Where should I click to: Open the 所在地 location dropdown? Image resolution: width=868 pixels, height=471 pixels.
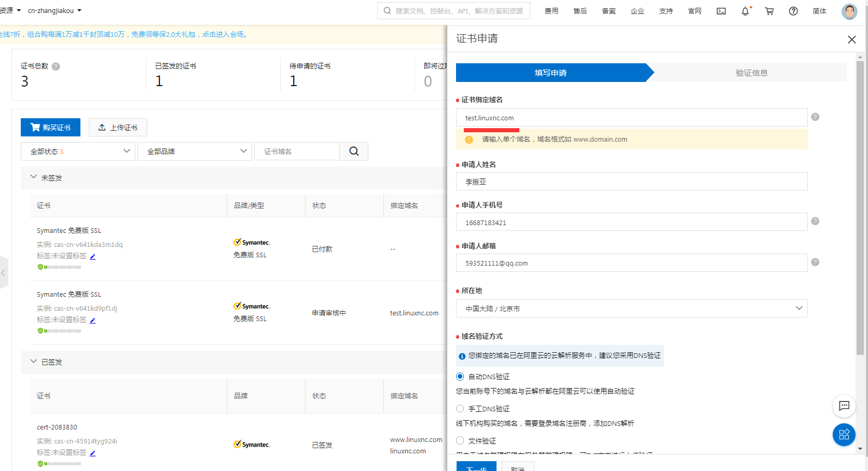631,309
